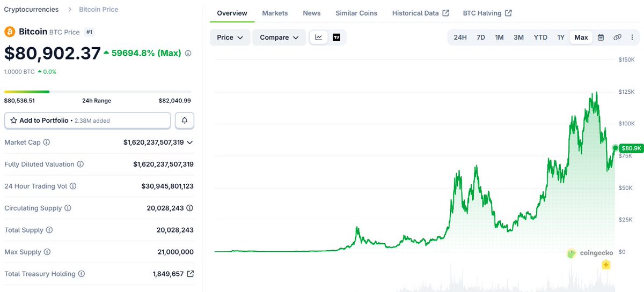Select 1M chart range
This screenshot has width=644, height=292.
[499, 38]
